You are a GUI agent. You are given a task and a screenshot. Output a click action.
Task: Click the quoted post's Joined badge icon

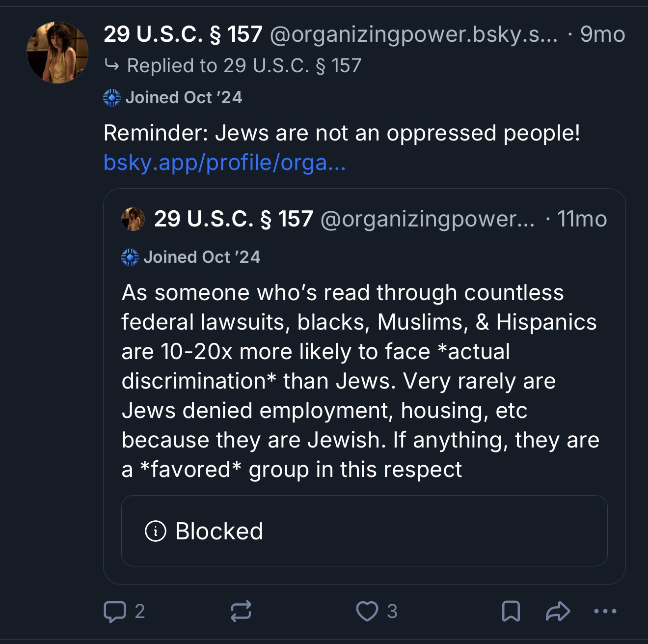[130, 257]
